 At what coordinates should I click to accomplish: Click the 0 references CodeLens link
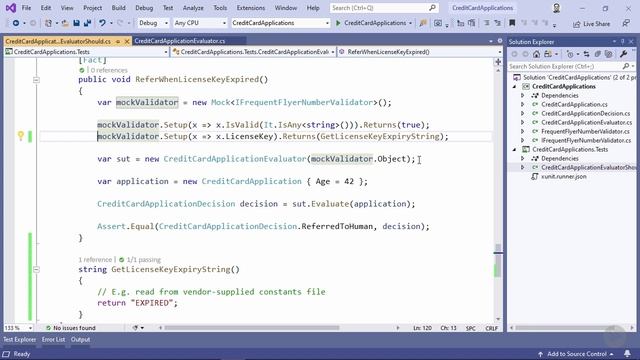point(109,70)
